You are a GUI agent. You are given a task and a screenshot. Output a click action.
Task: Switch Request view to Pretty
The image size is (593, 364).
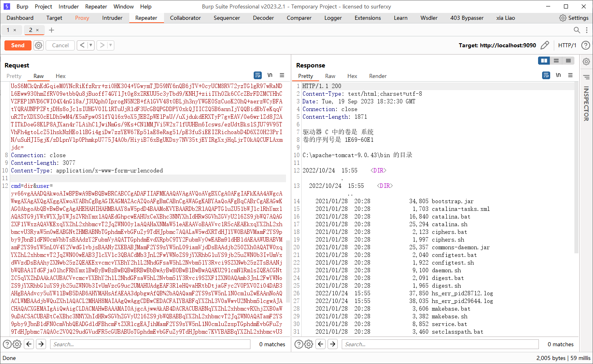click(x=14, y=76)
